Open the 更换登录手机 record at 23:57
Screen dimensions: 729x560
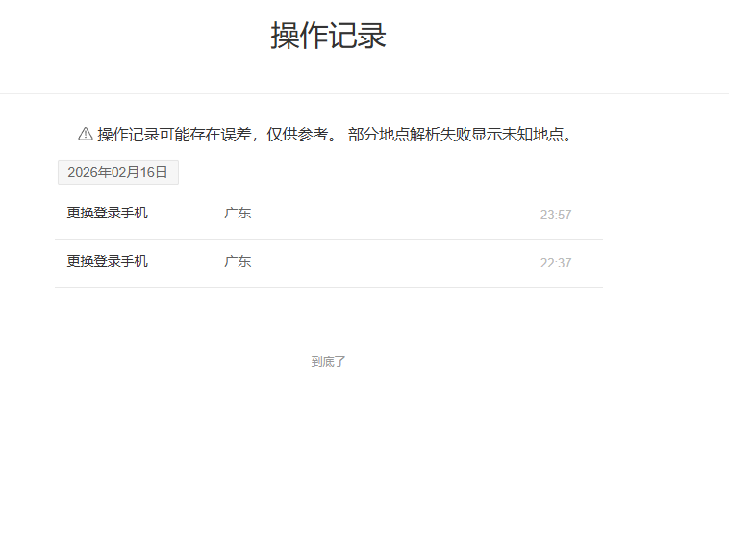(x=329, y=216)
